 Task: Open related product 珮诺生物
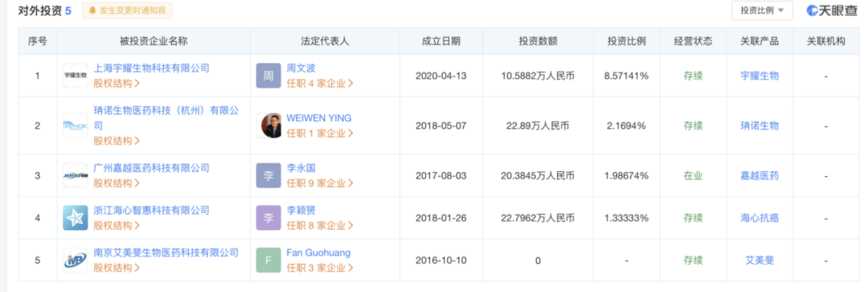coord(759,125)
